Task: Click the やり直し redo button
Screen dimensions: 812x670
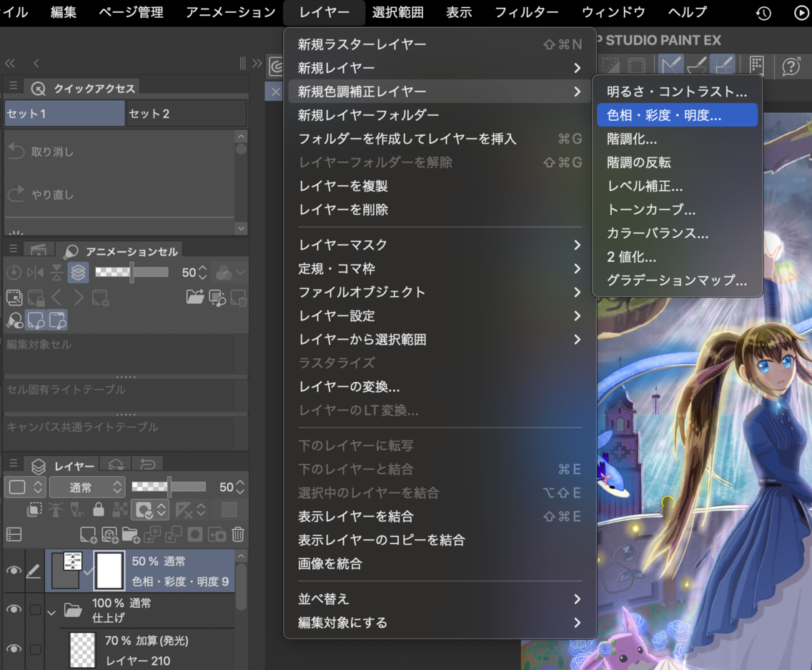Action: tap(119, 194)
